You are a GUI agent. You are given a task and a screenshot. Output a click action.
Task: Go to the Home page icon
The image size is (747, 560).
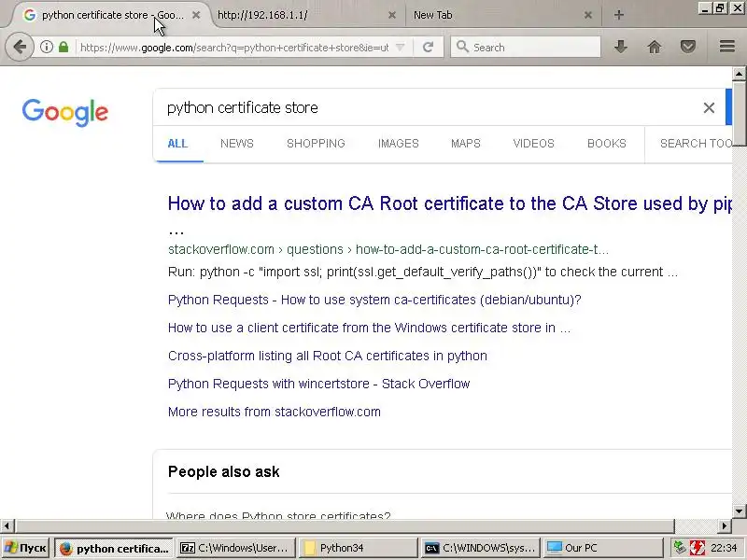(655, 47)
